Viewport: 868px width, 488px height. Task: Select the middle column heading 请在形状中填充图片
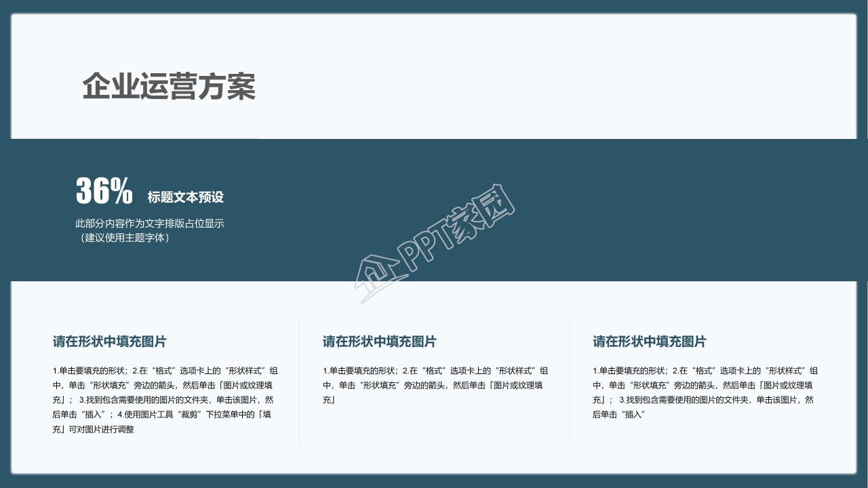tap(379, 342)
